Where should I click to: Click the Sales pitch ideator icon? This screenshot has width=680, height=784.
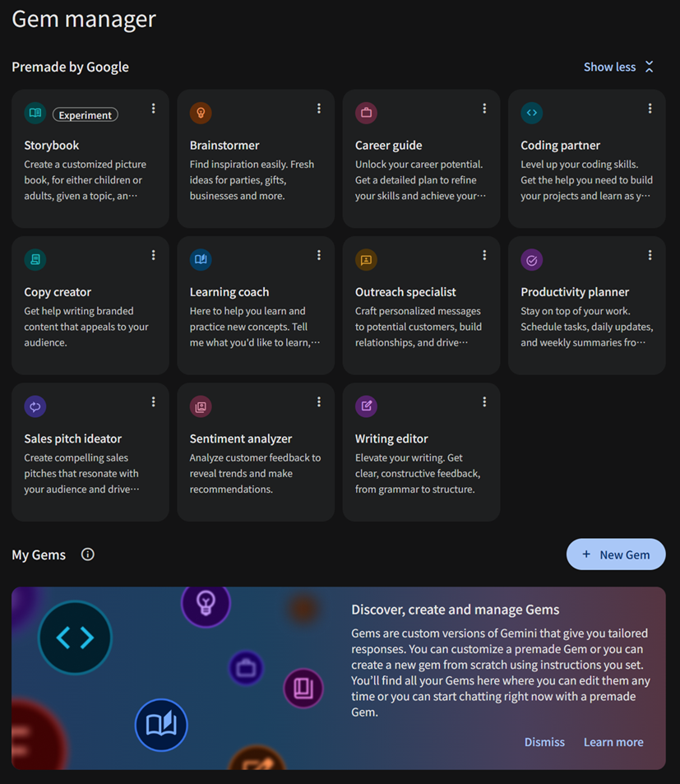coord(35,406)
